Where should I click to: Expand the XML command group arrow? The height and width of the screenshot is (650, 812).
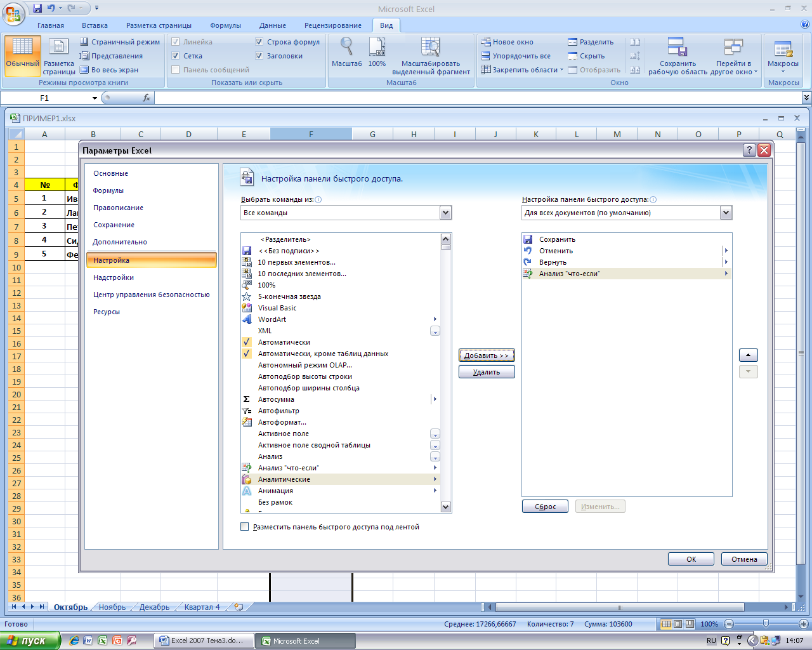[435, 331]
